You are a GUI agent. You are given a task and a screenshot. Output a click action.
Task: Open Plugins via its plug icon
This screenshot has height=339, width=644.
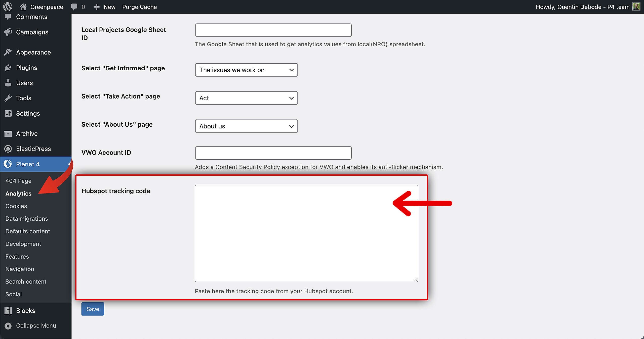click(8, 68)
